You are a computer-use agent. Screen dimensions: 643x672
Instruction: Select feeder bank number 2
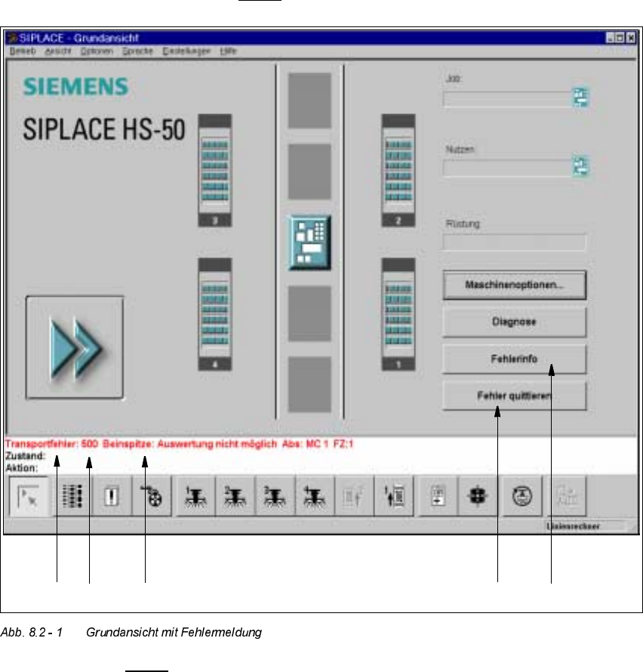(x=398, y=170)
